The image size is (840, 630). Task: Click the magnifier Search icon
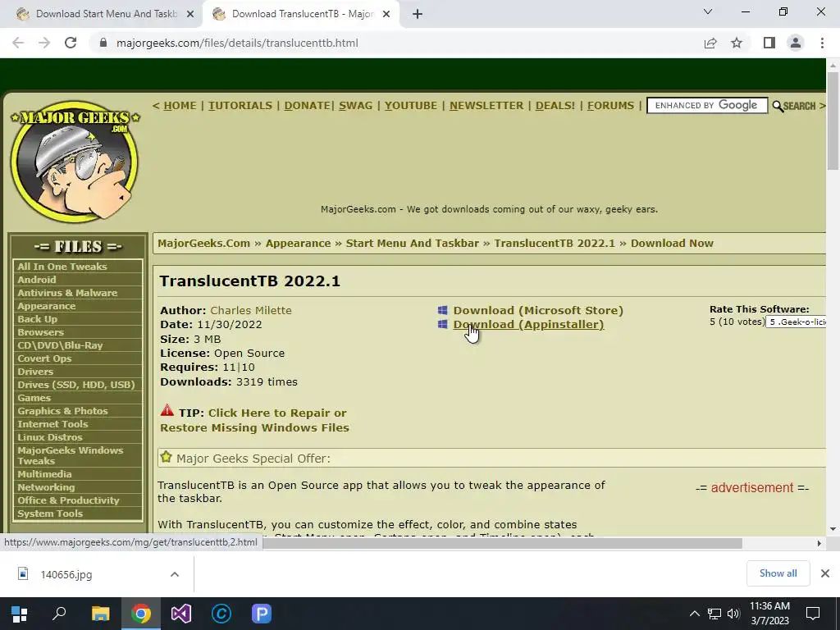point(778,106)
